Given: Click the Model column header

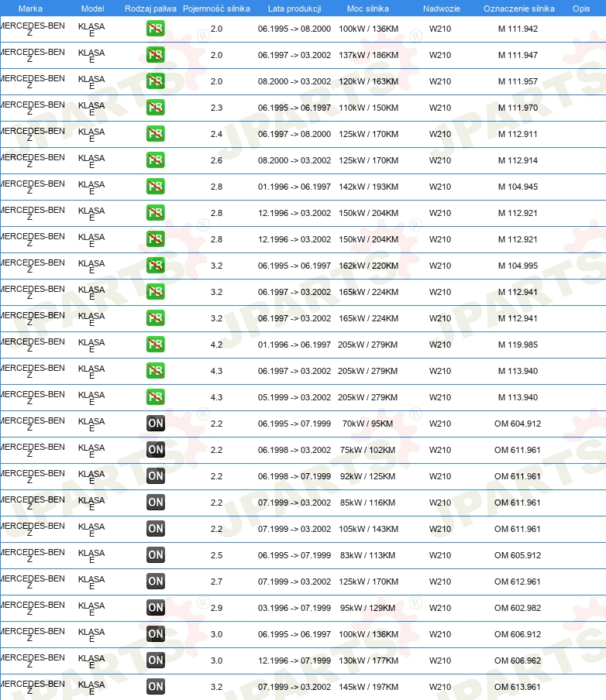Looking at the screenshot, I should (92, 9).
